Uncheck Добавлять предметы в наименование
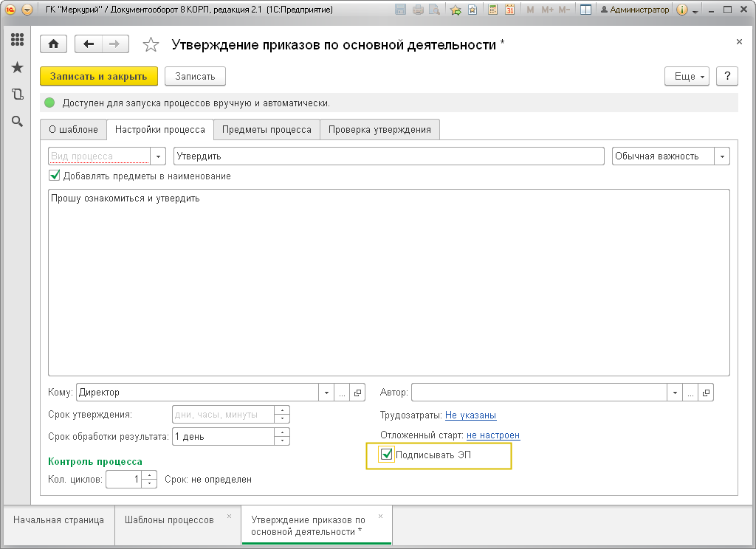Image resolution: width=756 pixels, height=549 pixels. [55, 176]
